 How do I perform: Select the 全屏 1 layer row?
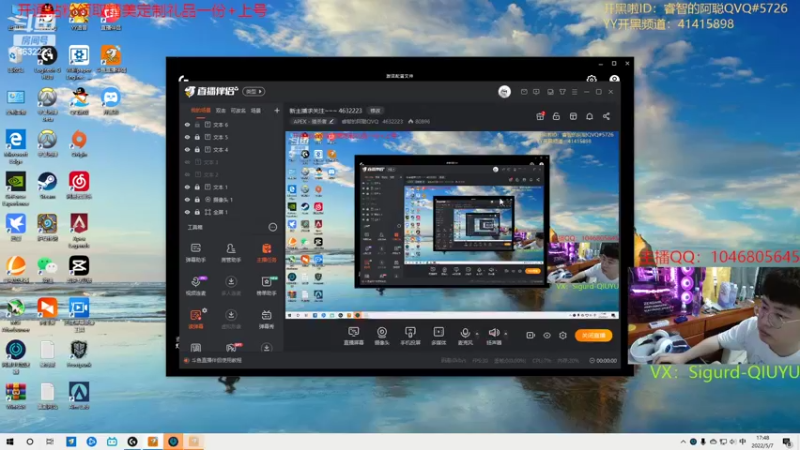(x=233, y=212)
